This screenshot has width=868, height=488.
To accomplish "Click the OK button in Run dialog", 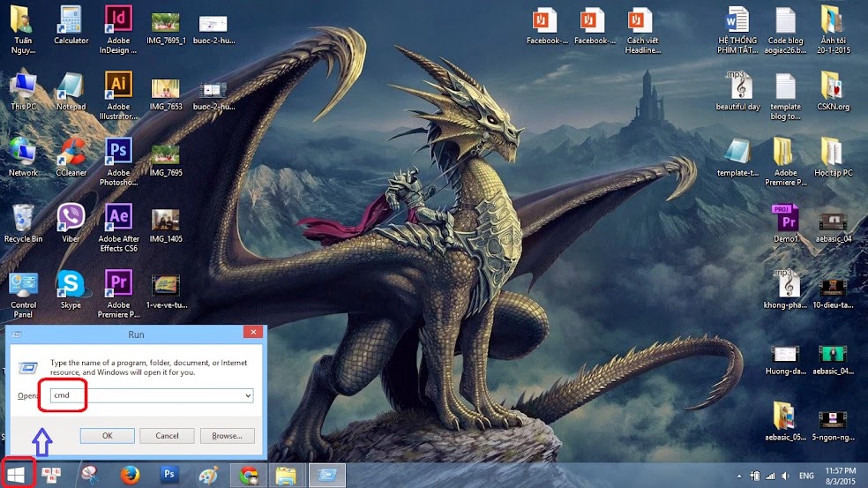I will [108, 436].
